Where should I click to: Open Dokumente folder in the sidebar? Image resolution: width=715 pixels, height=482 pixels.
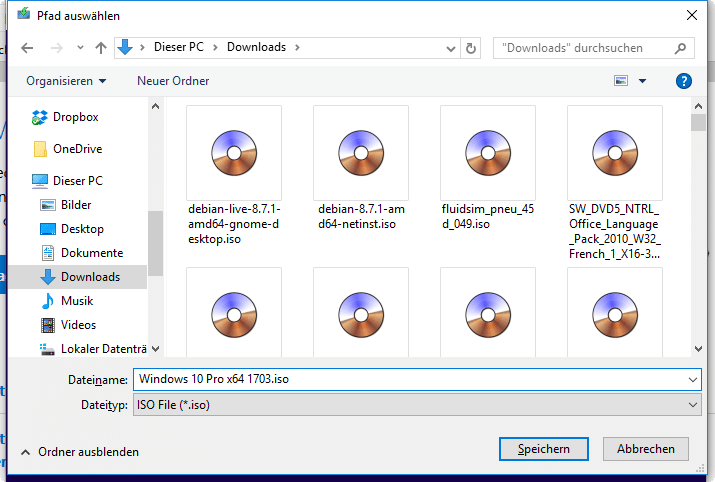click(92, 253)
